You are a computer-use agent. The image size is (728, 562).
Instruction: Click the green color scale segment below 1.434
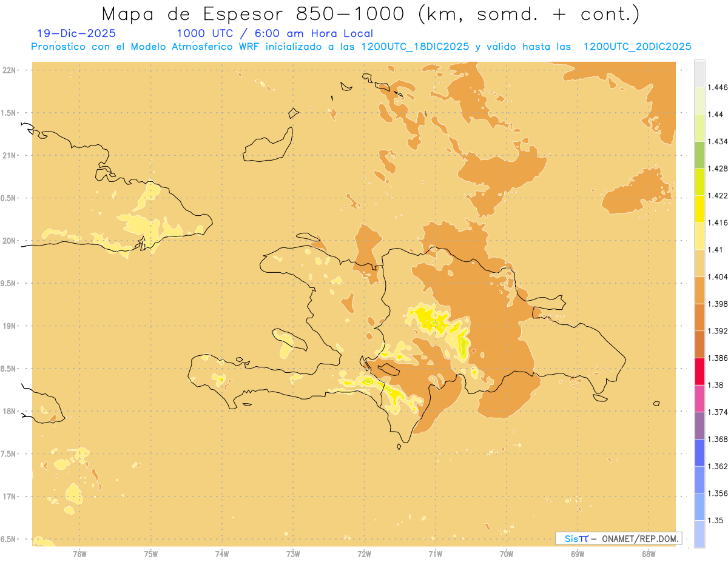[x=699, y=155]
